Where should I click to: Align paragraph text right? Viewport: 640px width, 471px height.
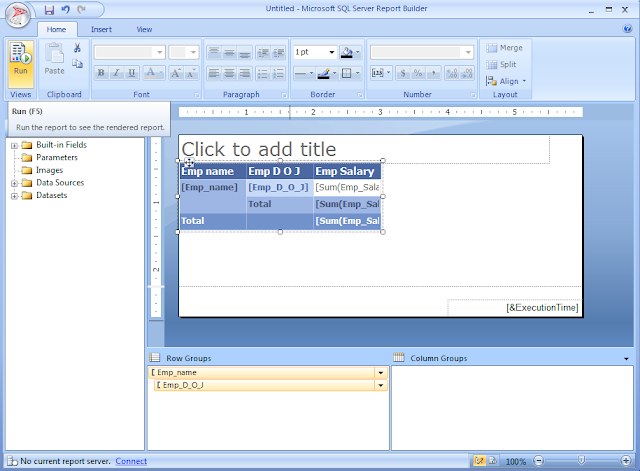coord(245,73)
